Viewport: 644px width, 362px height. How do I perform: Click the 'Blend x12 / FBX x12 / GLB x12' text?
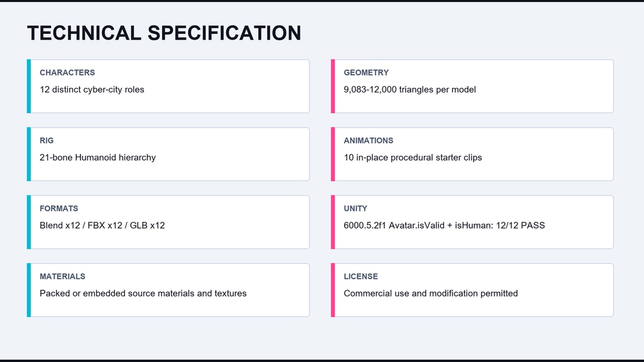pos(103,226)
